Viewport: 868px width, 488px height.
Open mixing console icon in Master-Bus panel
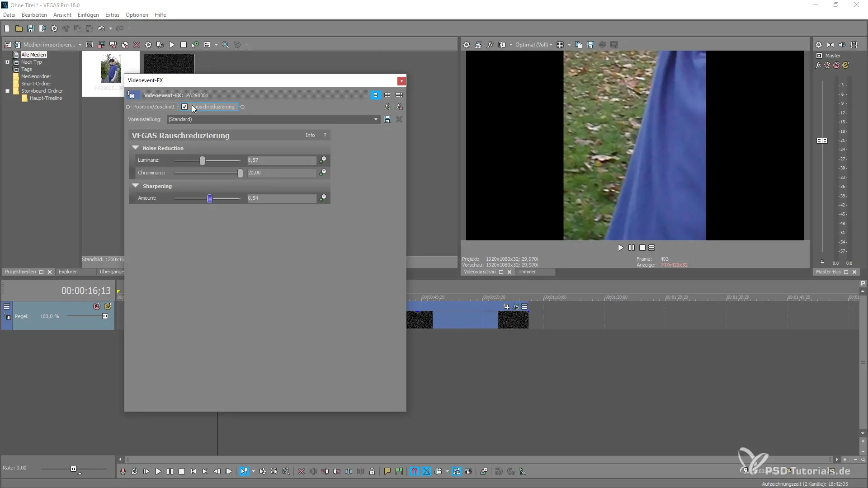pos(854,45)
